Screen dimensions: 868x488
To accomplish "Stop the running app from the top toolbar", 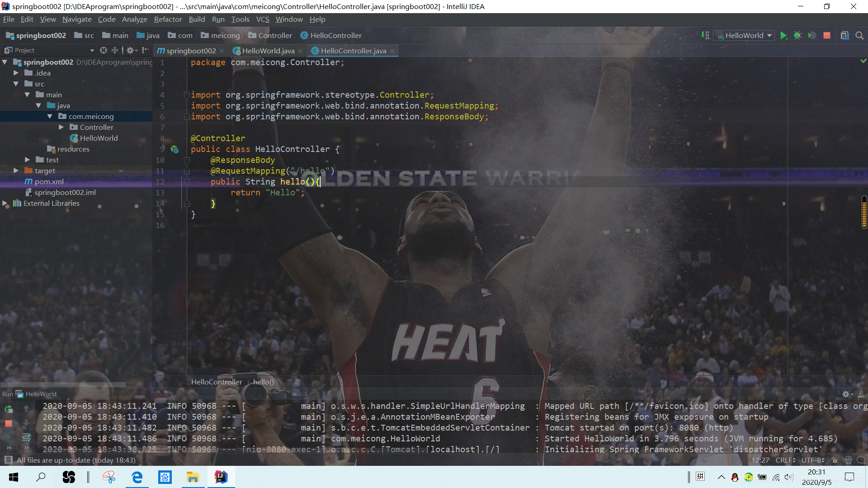I will point(827,35).
